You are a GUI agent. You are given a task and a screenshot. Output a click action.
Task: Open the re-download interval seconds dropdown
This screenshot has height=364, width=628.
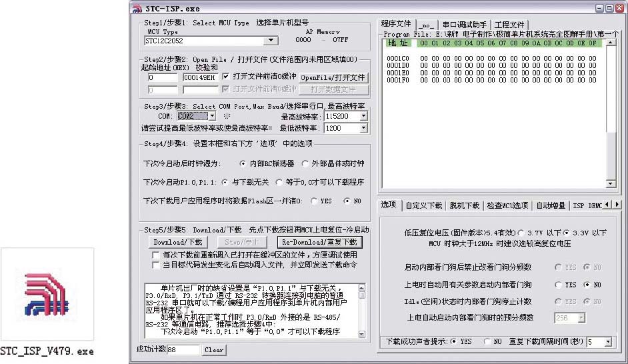point(608,342)
